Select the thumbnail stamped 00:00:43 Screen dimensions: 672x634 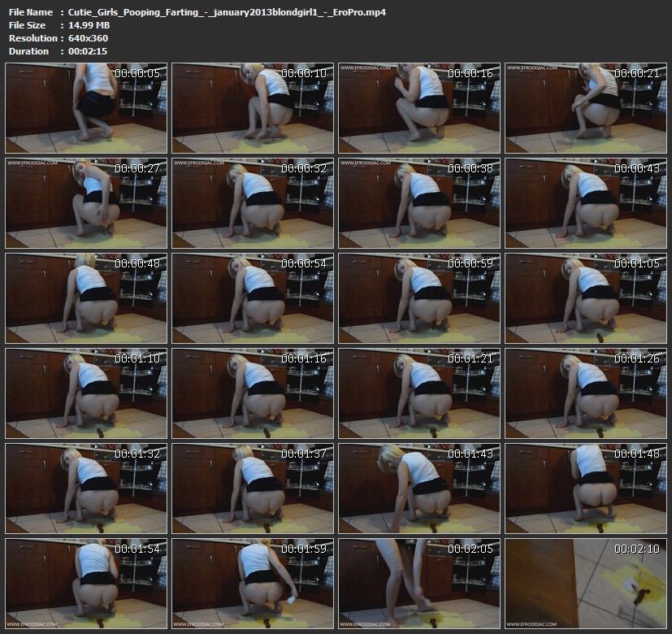pos(585,203)
